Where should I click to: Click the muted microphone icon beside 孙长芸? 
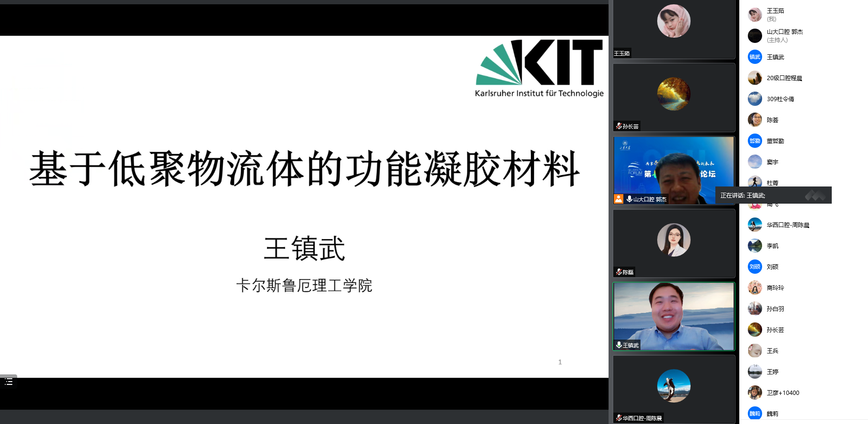(619, 126)
